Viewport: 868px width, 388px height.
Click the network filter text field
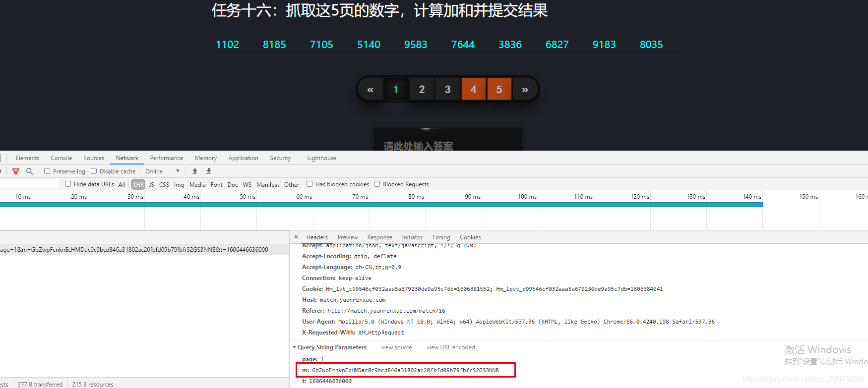tap(30, 184)
